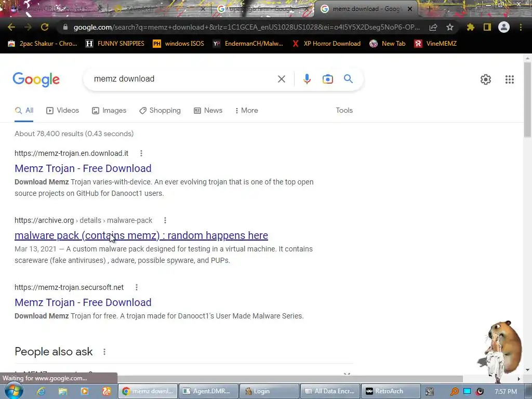Click the padlock site info icon
532x399 pixels.
point(65,27)
